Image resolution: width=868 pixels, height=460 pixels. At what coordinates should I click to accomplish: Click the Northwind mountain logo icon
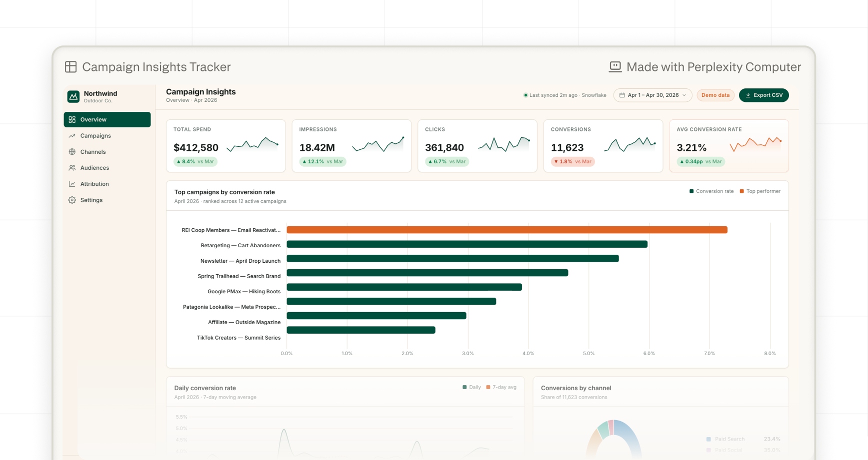(73, 96)
